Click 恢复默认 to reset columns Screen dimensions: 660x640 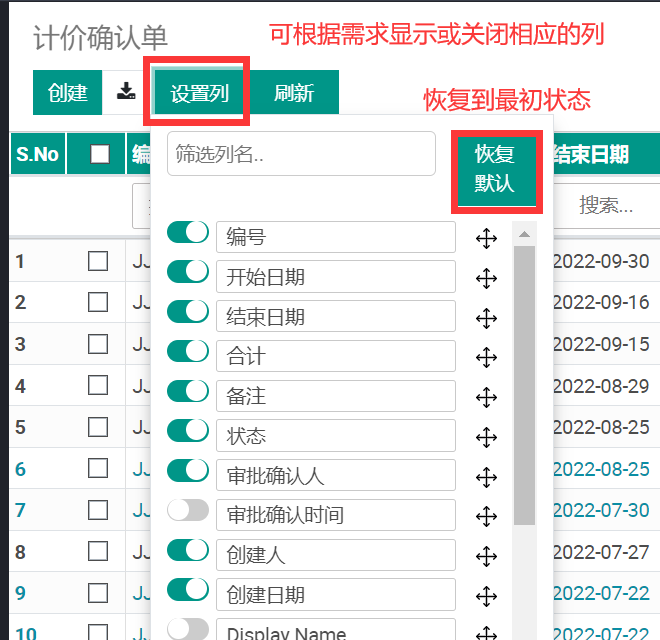[495, 169]
